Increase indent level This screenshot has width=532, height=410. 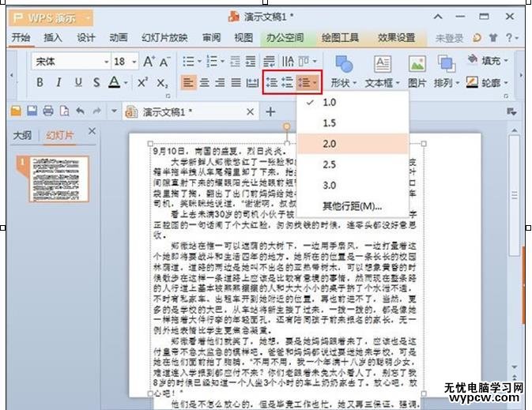click(x=251, y=62)
